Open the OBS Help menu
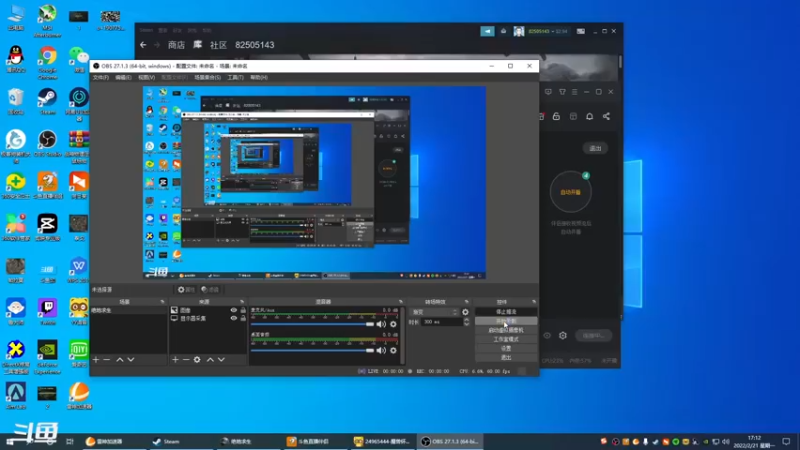The width and height of the screenshot is (800, 450). [259, 78]
